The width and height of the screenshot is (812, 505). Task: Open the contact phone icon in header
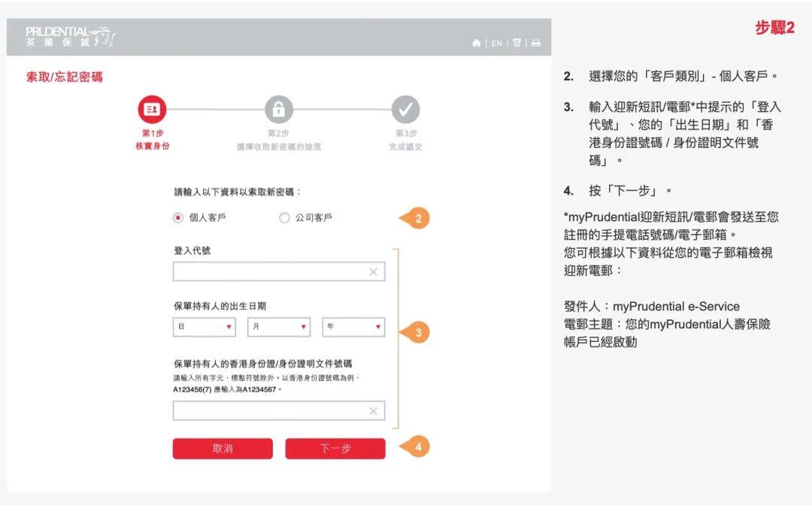coord(517,44)
